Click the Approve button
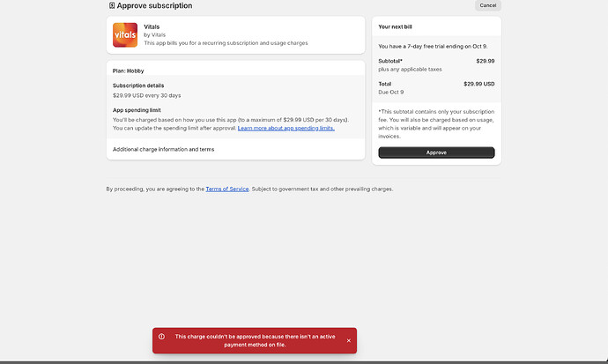 [x=436, y=152]
